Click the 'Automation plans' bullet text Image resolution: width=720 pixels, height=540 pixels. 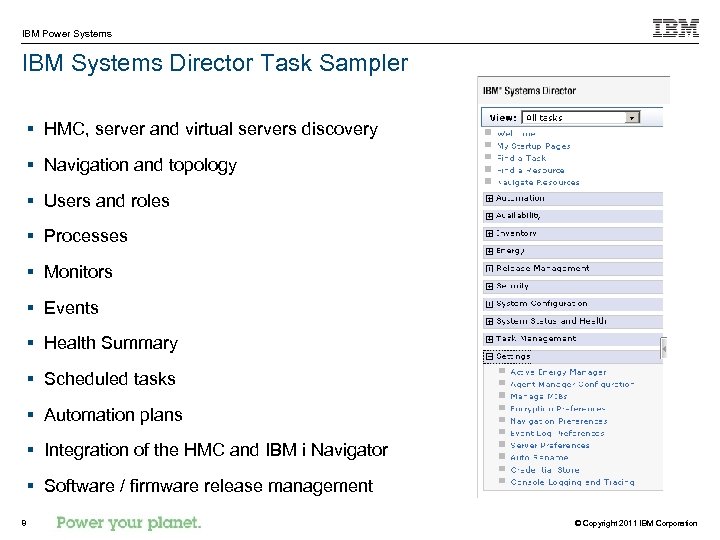(x=113, y=415)
